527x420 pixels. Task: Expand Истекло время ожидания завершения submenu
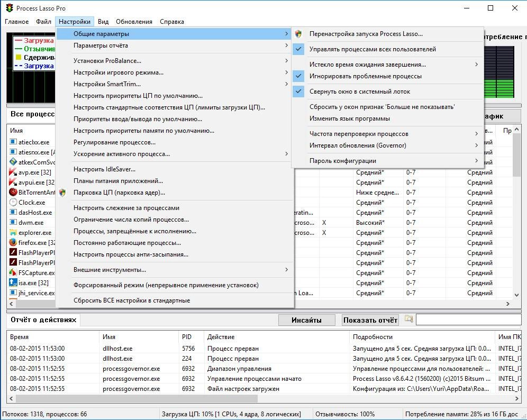[387, 65]
